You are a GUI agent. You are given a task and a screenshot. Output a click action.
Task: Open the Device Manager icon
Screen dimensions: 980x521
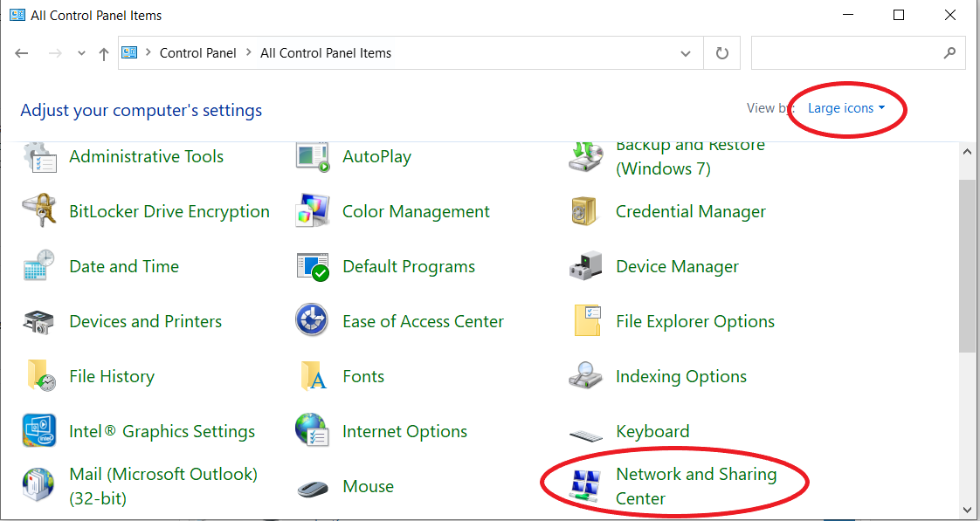[585, 267]
